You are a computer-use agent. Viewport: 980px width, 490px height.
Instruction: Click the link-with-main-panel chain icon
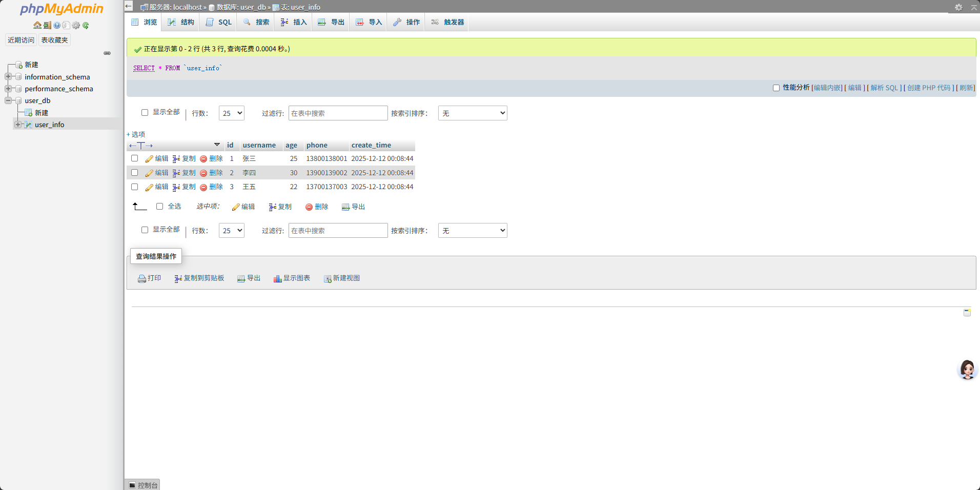(x=107, y=53)
